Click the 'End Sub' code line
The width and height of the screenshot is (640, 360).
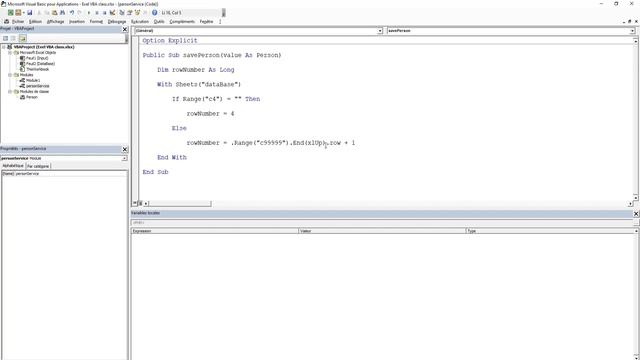coord(156,172)
